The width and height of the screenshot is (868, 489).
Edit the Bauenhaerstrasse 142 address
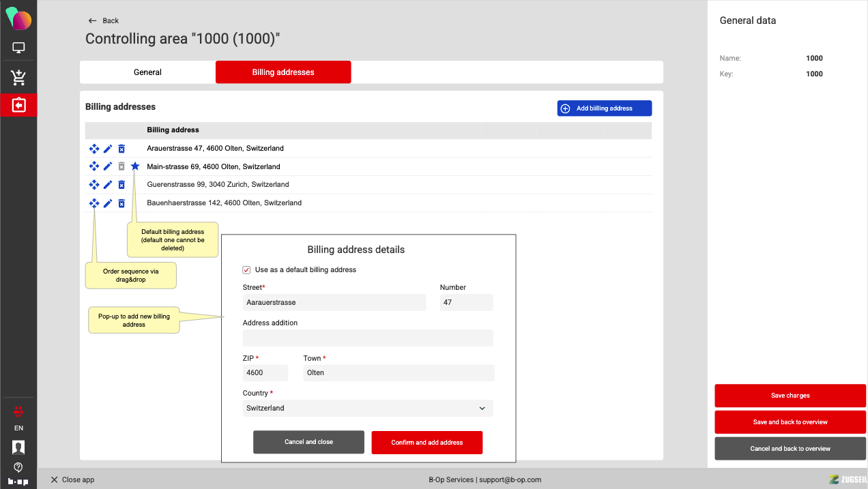[x=108, y=203]
